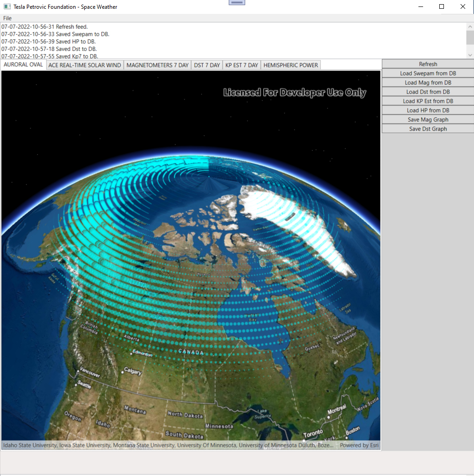Click the log scrollbar down arrow
Image resolution: width=474 pixels, height=476 pixels.
point(470,55)
